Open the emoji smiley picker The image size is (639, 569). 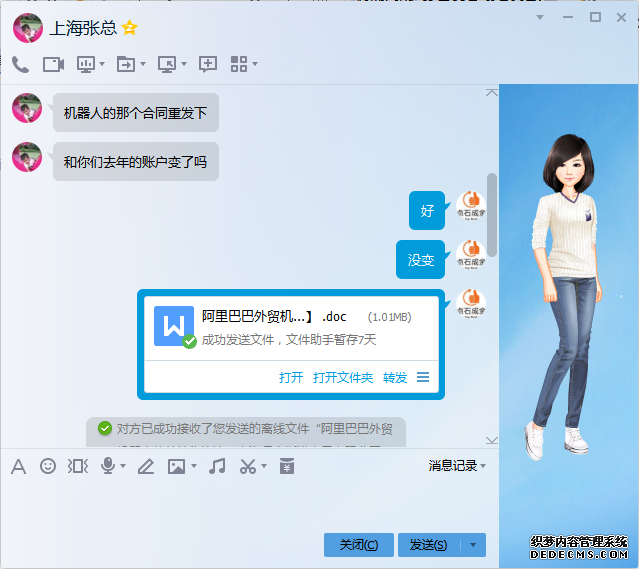[48, 466]
